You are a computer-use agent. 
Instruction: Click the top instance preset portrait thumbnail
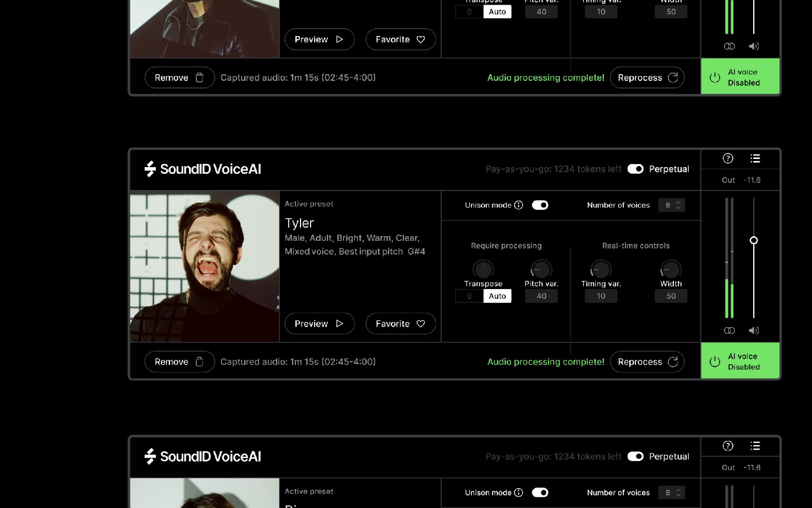pos(205,28)
